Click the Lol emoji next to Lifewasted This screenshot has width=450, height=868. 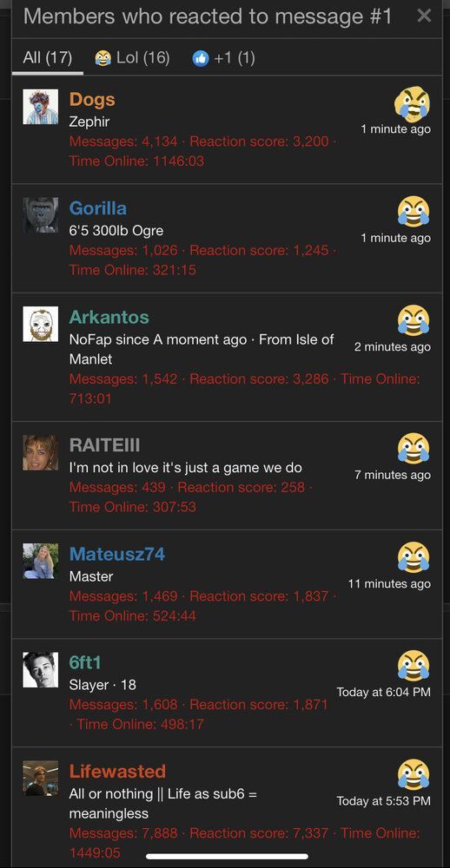point(414,774)
